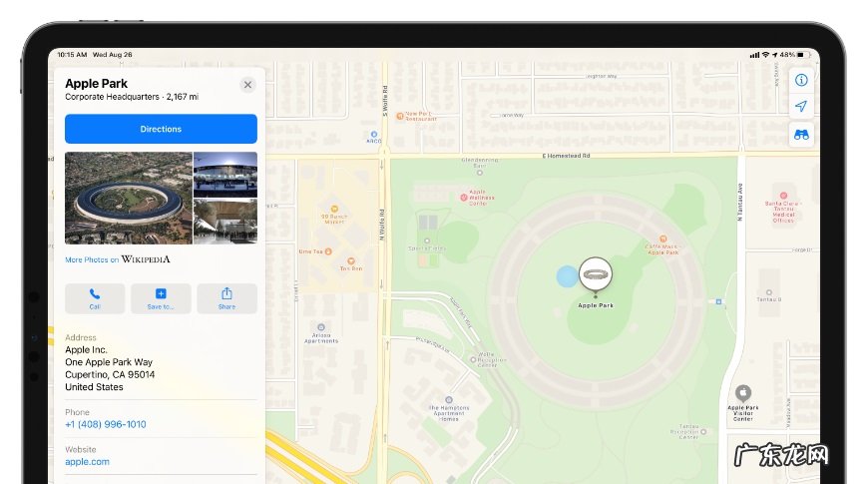This screenshot has height=484, width=868.
Task: Select the Glendenning Barn marker
Action: (480, 173)
